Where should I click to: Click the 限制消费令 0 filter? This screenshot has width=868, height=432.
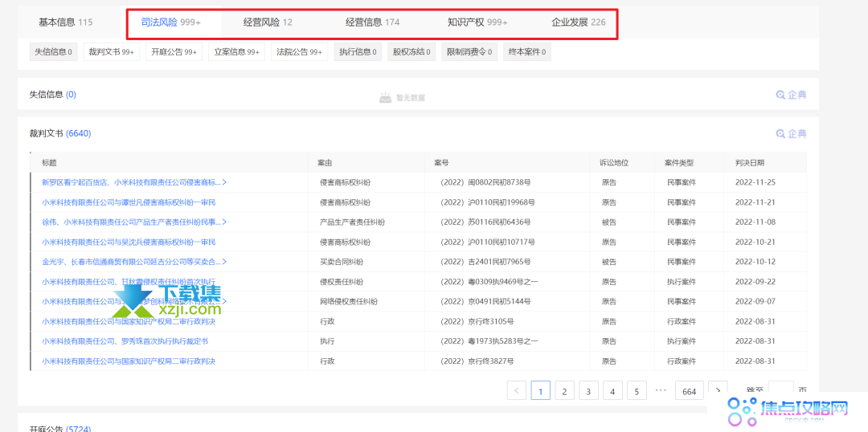(469, 52)
